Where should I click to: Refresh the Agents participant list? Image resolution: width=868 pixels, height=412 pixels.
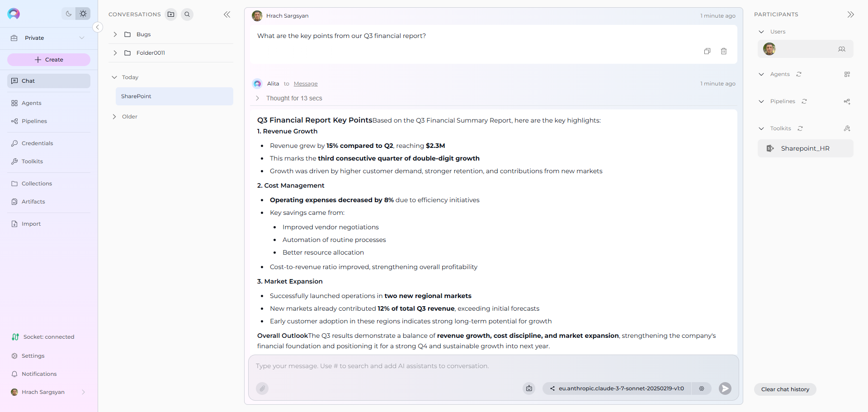(799, 74)
